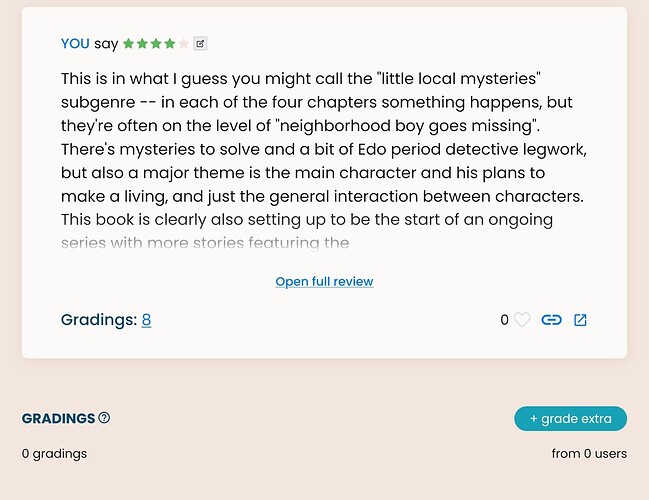Viewport: 649px width, 500px height.
Task: Click the GRADINGS section heading
Action: [x=58, y=418]
